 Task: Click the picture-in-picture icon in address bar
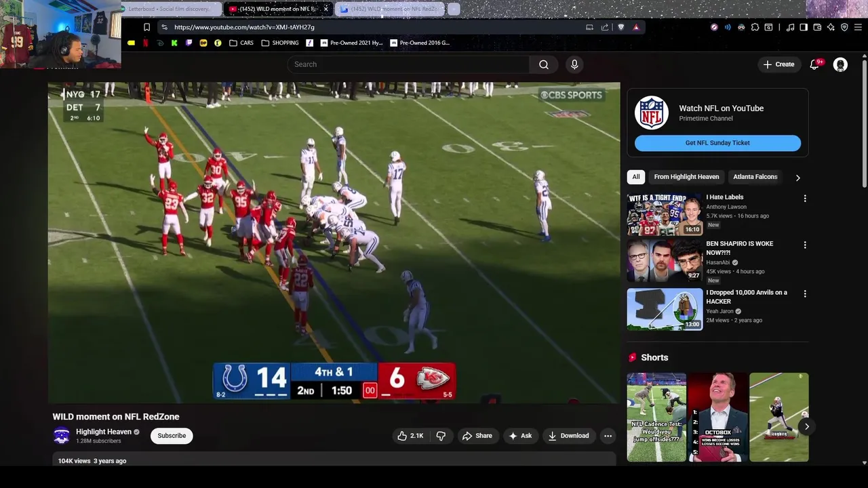point(589,27)
